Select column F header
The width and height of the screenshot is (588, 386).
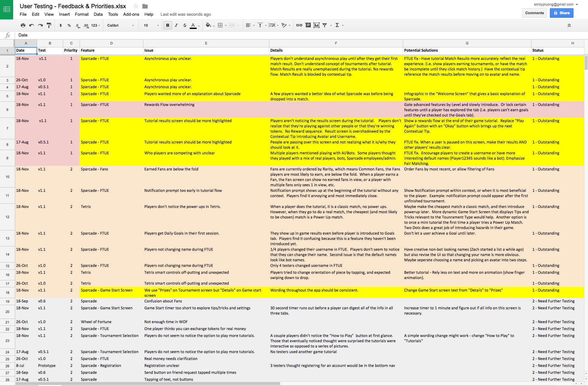[x=336, y=43]
